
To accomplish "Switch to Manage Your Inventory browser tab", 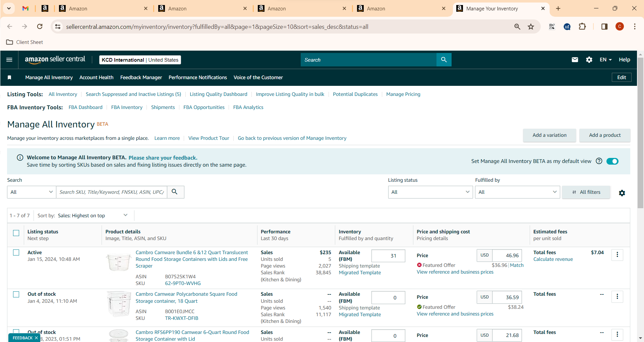I will (x=501, y=8).
